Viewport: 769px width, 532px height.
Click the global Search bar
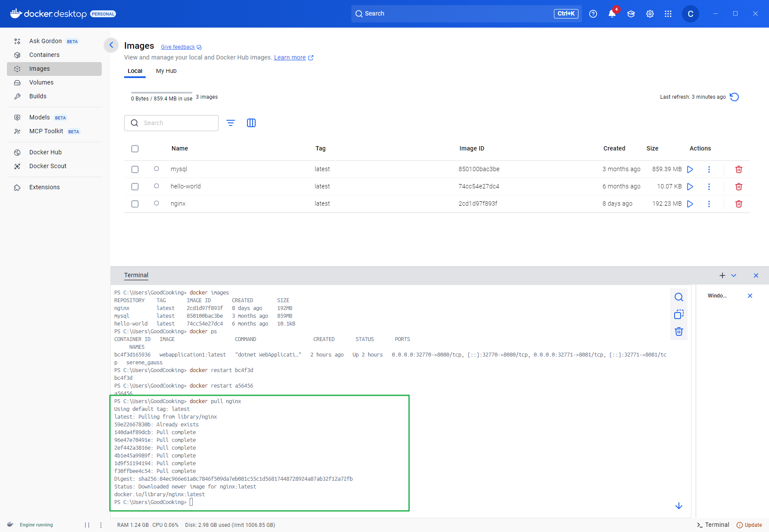[466, 14]
